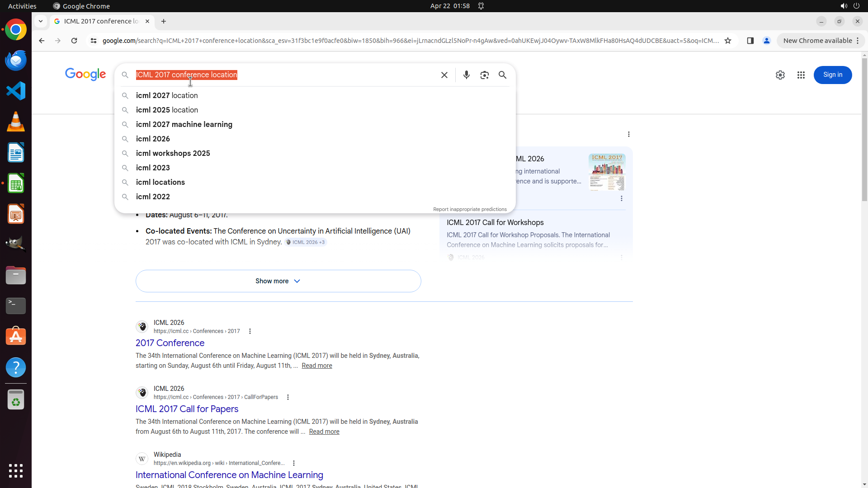Open Google apps grid menu

[x=801, y=75]
